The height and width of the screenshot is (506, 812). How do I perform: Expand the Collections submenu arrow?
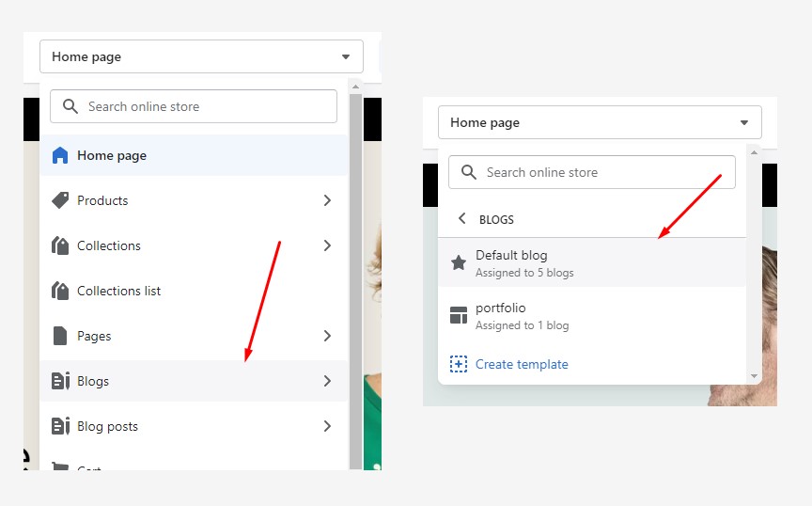(327, 245)
